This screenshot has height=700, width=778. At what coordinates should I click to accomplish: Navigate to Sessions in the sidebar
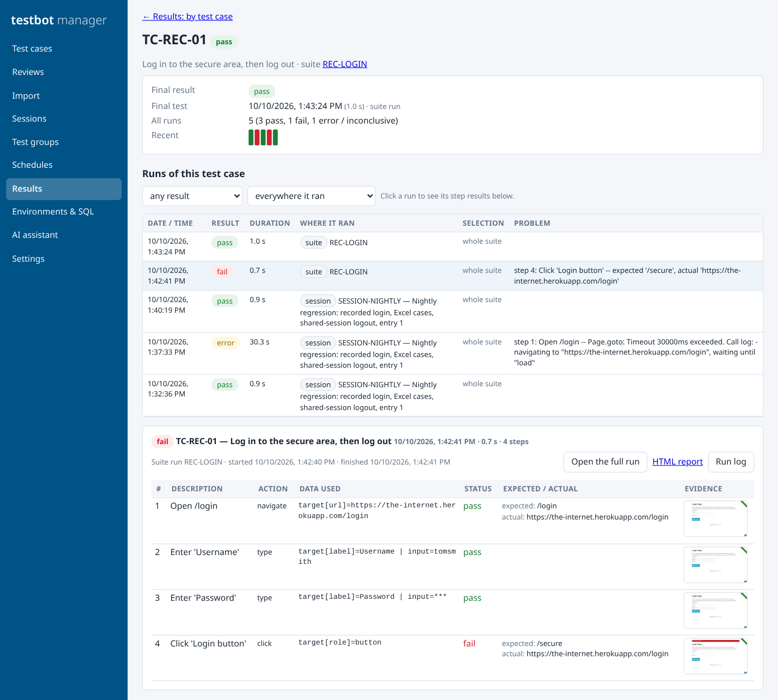tap(64, 119)
